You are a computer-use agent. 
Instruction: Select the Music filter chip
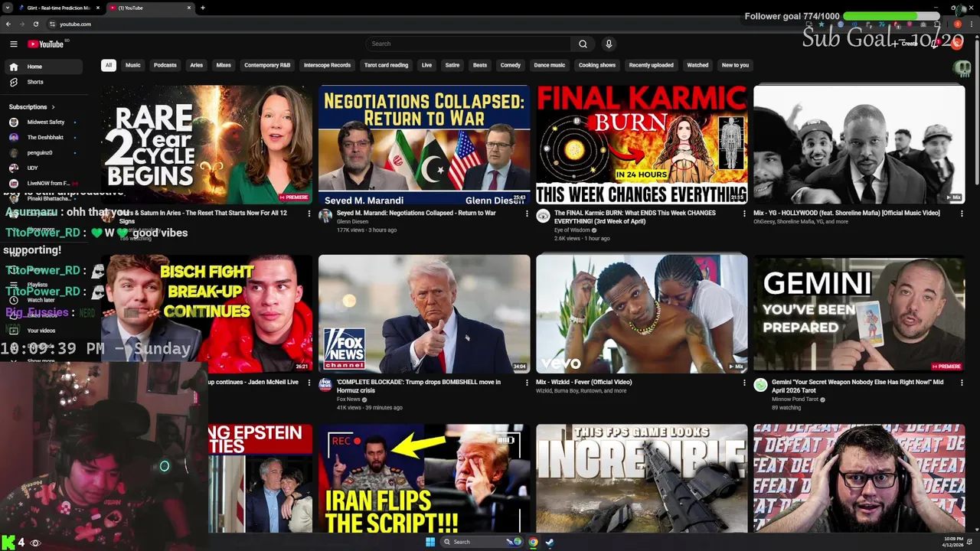point(133,65)
